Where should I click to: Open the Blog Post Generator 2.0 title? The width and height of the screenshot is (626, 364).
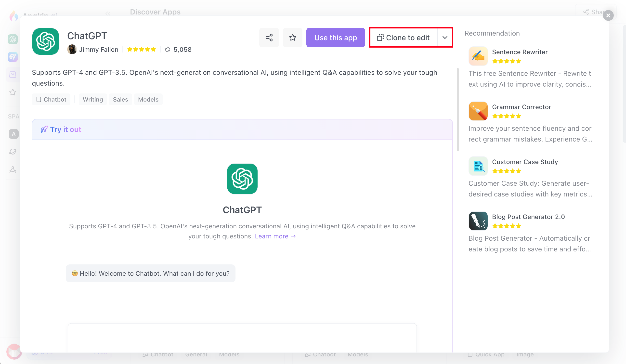click(528, 217)
